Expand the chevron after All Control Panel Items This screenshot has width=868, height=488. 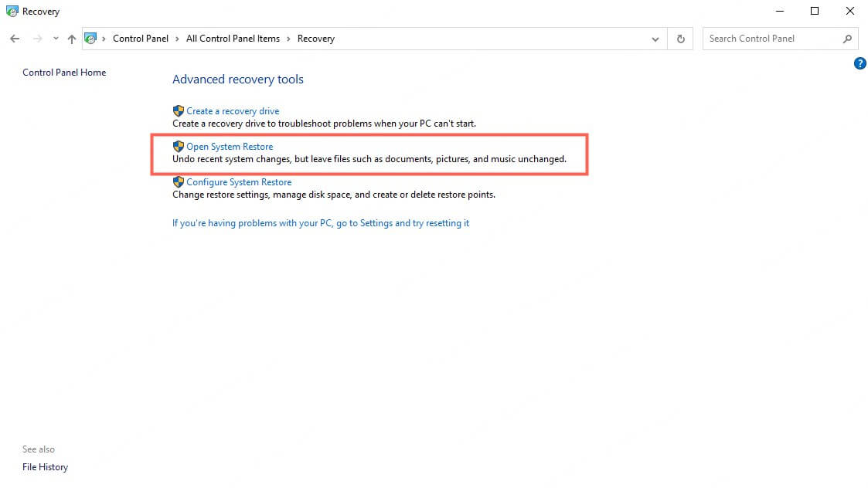click(288, 39)
